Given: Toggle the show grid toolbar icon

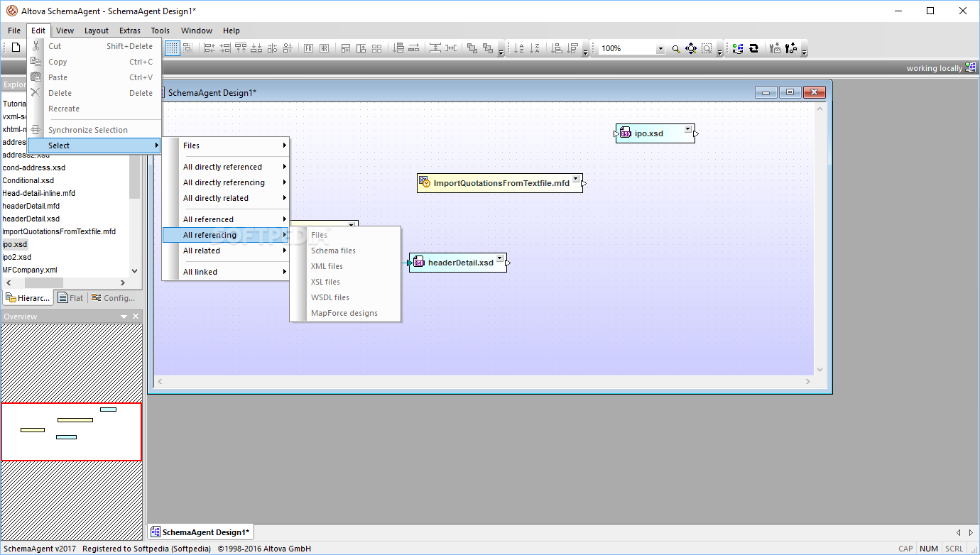Looking at the screenshot, I should [x=173, y=48].
